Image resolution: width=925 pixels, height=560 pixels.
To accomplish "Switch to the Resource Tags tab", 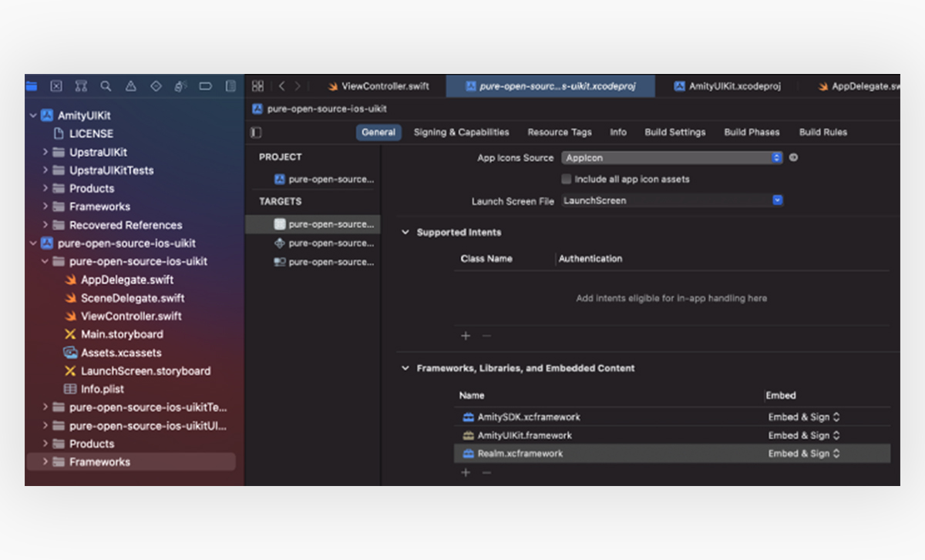I will [x=560, y=132].
